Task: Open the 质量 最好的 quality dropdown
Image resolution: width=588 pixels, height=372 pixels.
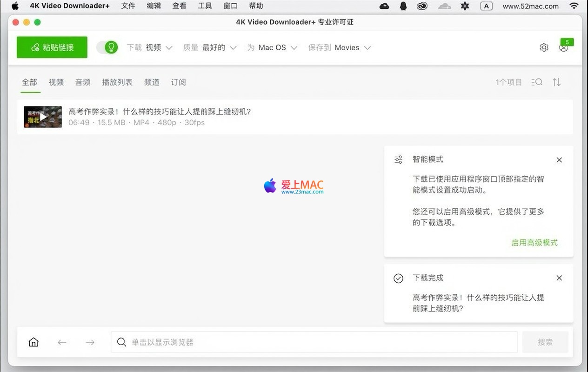Action: 210,47
